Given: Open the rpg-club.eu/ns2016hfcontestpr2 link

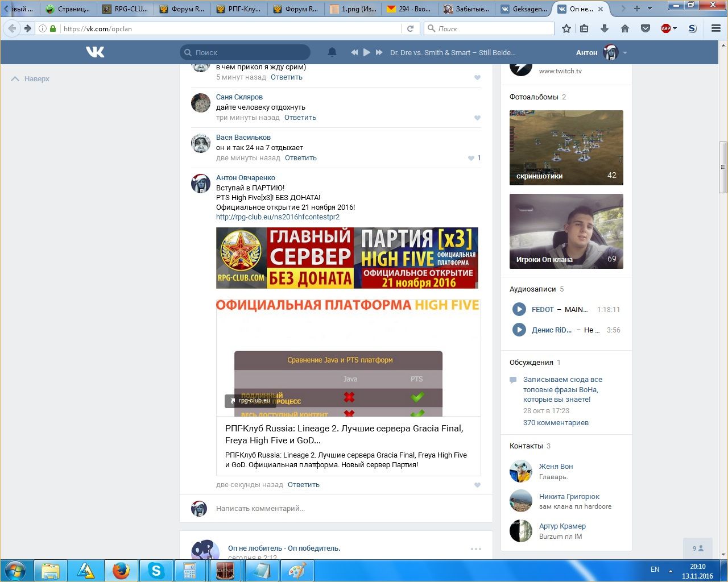Looking at the screenshot, I should [x=278, y=217].
